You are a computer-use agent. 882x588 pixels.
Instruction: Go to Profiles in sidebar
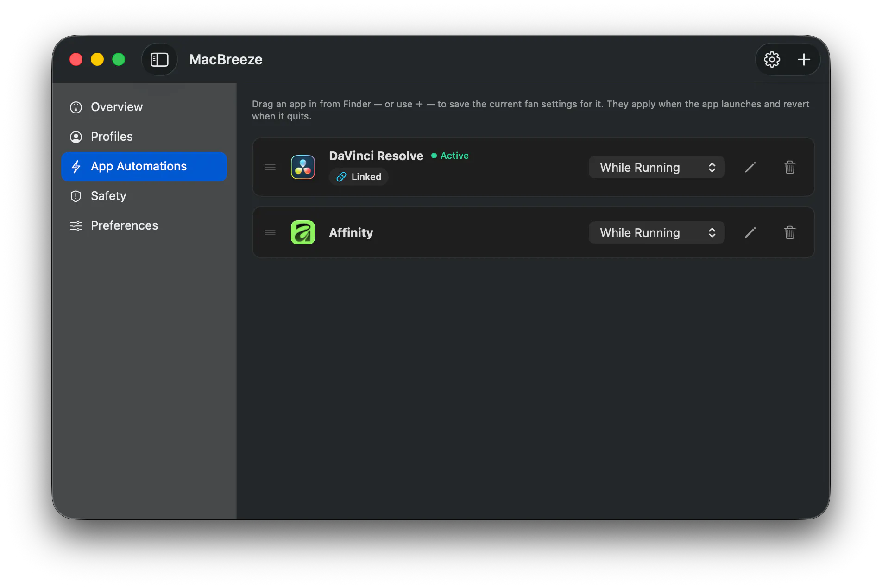(144, 137)
